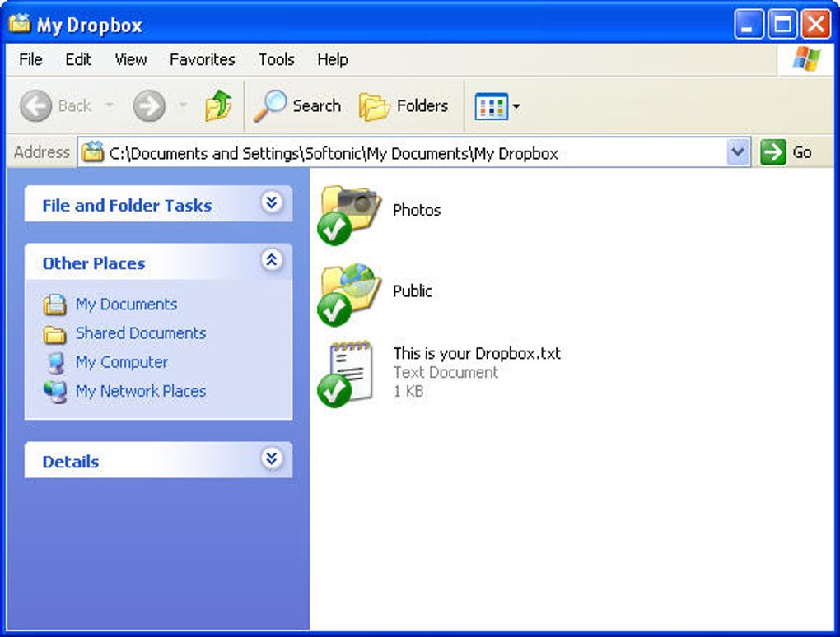Screen dimensions: 840x637
Task: Open the Edit menu
Action: click(78, 59)
